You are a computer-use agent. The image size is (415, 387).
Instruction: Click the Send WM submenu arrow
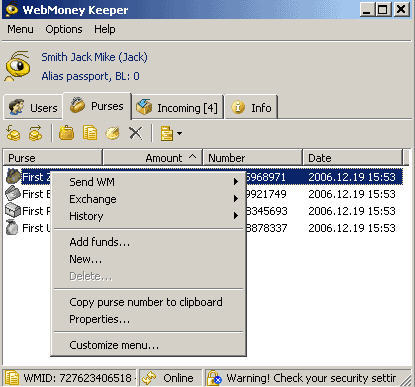click(236, 182)
